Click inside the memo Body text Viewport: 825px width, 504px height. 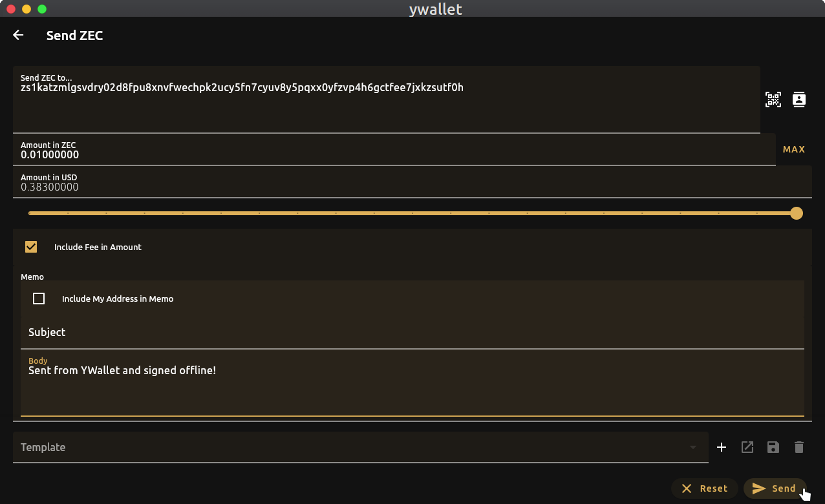pos(412,384)
